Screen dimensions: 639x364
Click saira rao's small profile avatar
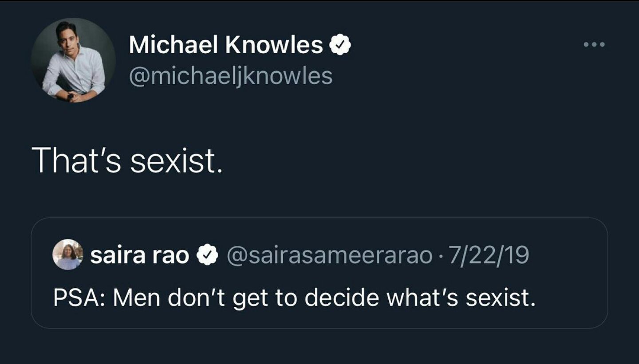(x=67, y=254)
